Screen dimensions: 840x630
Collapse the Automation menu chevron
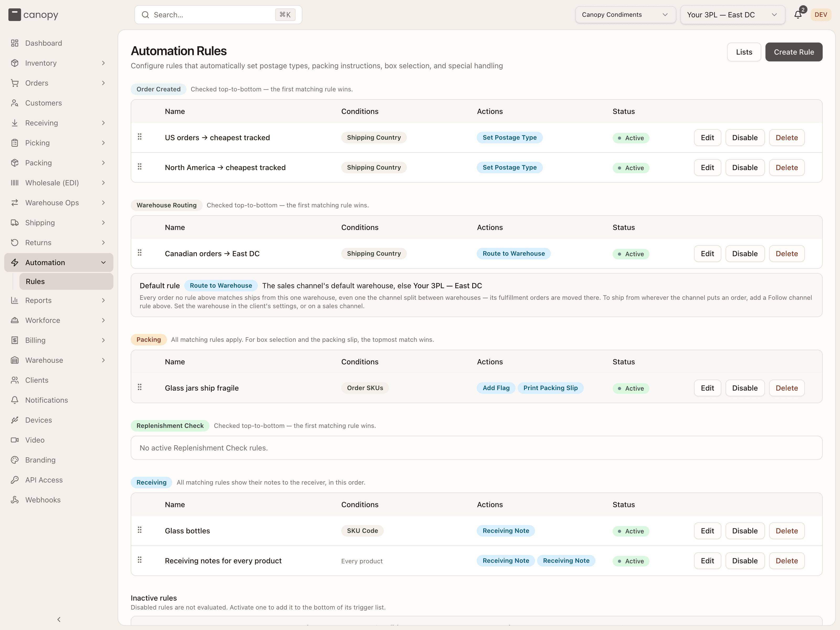[103, 262]
